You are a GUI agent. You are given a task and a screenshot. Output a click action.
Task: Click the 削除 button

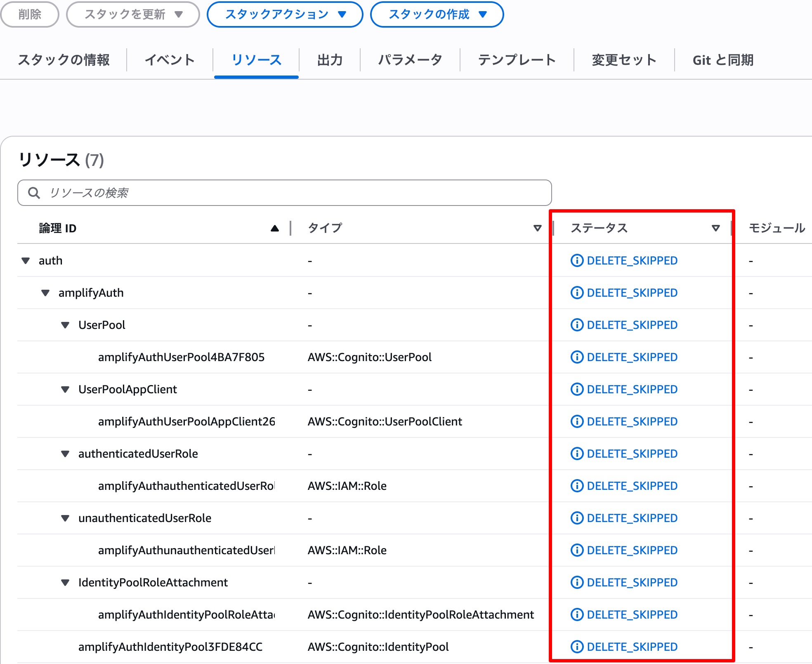(x=30, y=14)
